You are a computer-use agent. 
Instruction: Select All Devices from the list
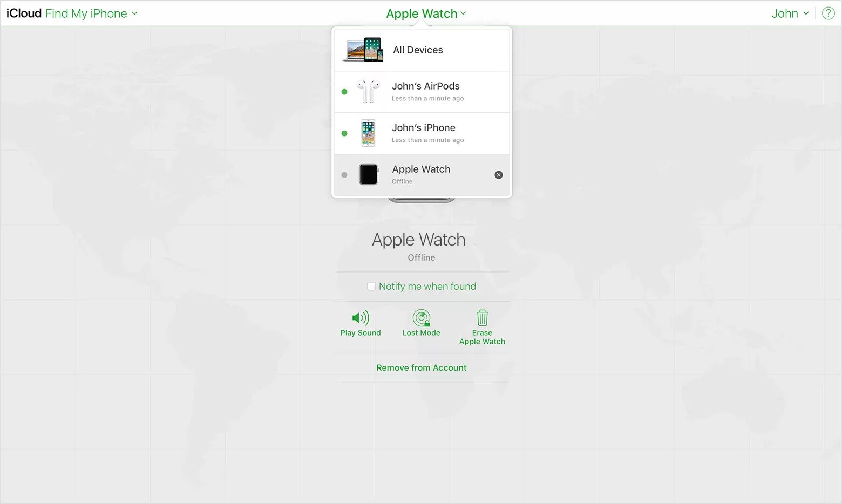click(x=422, y=50)
